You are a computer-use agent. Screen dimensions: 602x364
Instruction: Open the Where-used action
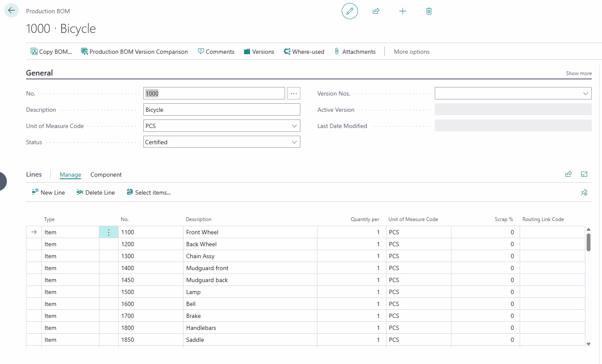pyautogui.click(x=304, y=52)
